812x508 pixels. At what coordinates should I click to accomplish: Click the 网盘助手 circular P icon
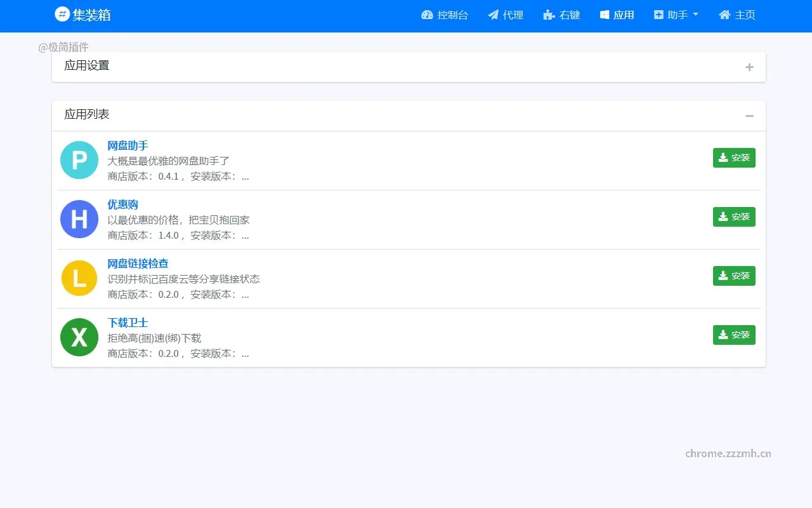pyautogui.click(x=79, y=160)
